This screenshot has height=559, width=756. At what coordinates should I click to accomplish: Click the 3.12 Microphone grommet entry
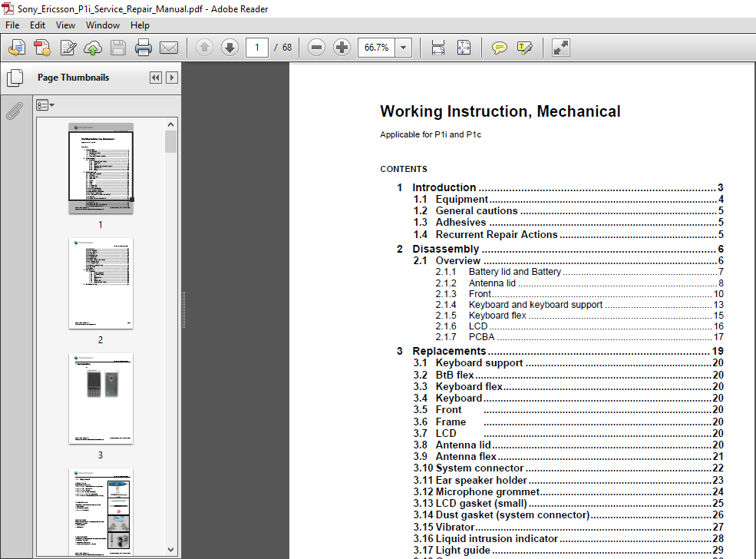click(569, 491)
